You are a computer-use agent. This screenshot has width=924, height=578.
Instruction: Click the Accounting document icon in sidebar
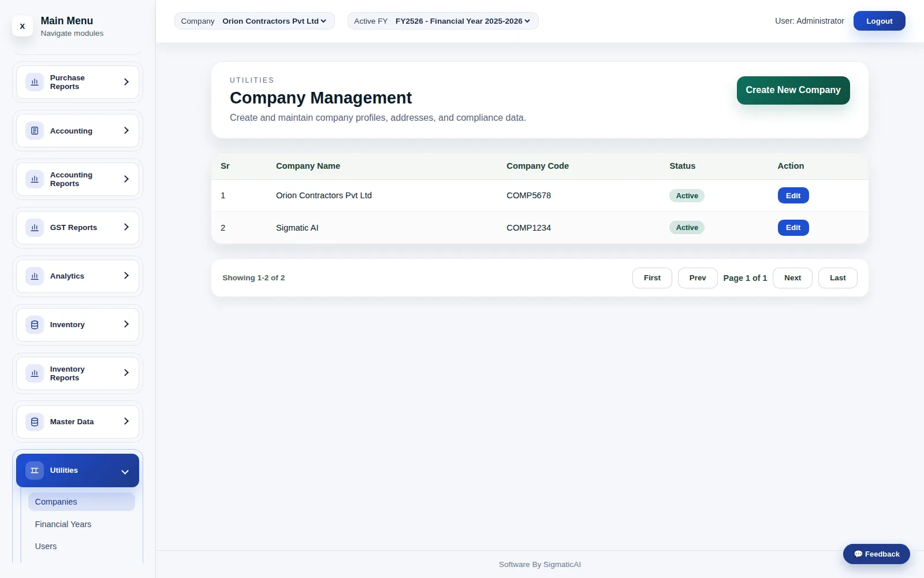[35, 131]
